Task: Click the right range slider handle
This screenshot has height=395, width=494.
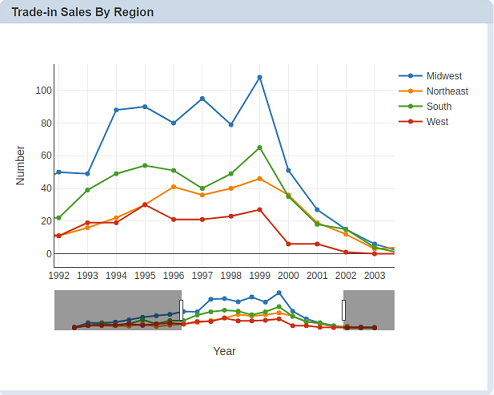Action: (344, 310)
